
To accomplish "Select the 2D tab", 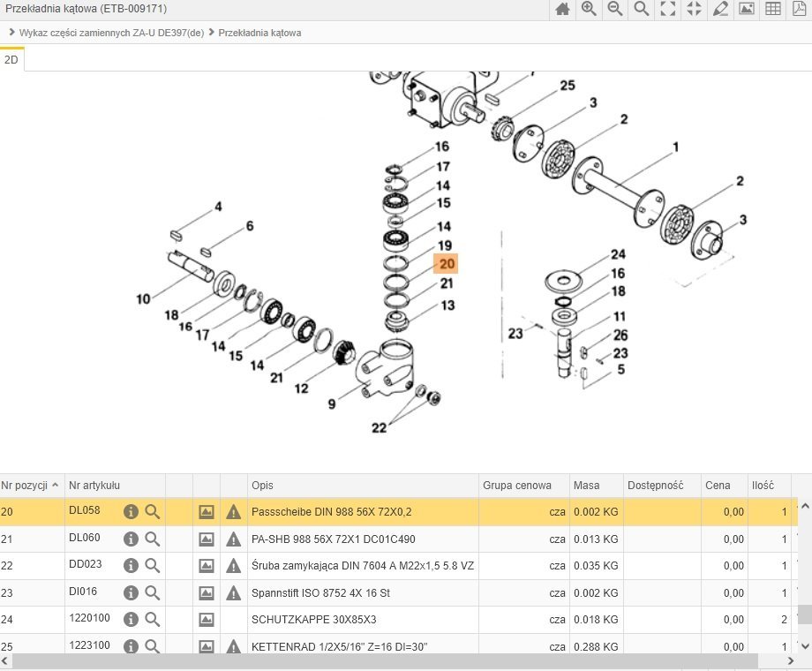I will pos(11,60).
